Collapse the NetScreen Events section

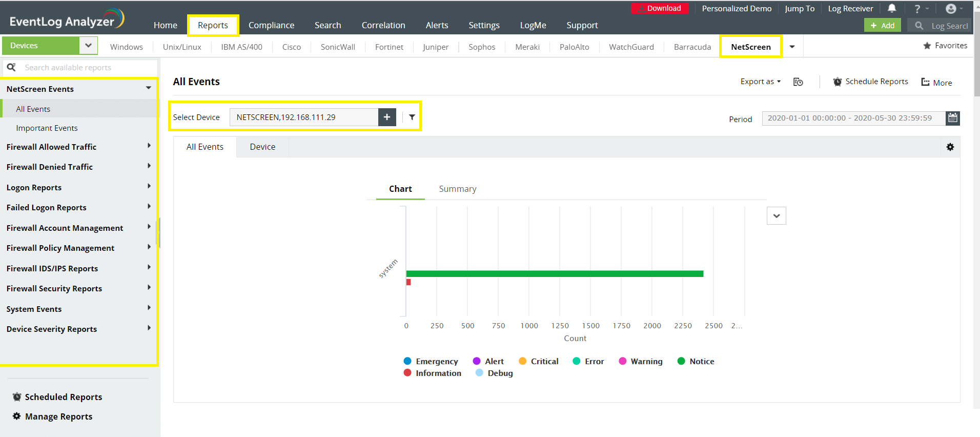pyautogui.click(x=149, y=88)
